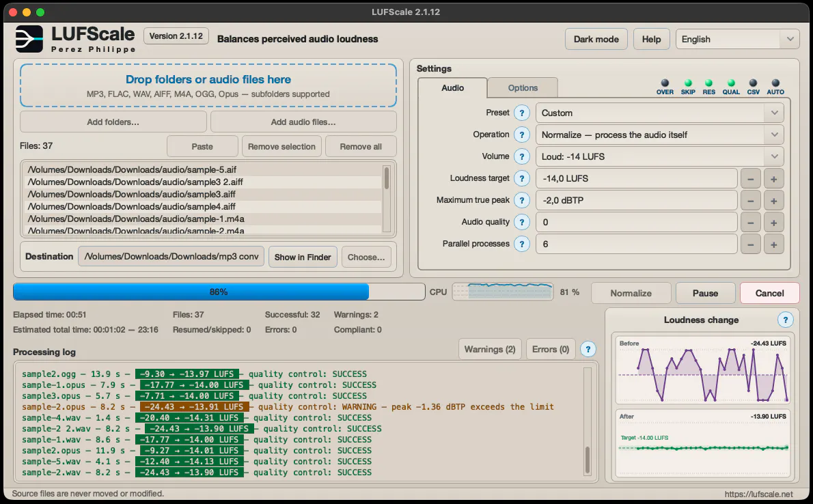813x504 pixels.
Task: Toggle the SKIP indicator light
Action: (x=688, y=83)
